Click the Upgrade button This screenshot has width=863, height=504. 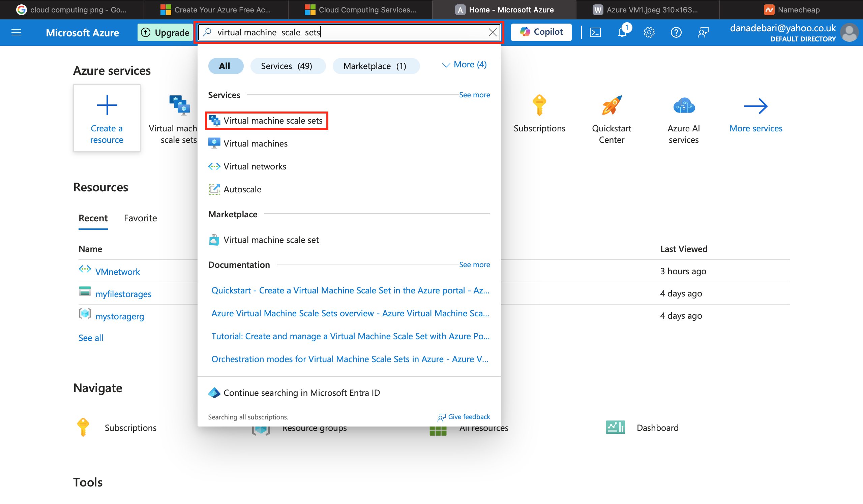[166, 32]
